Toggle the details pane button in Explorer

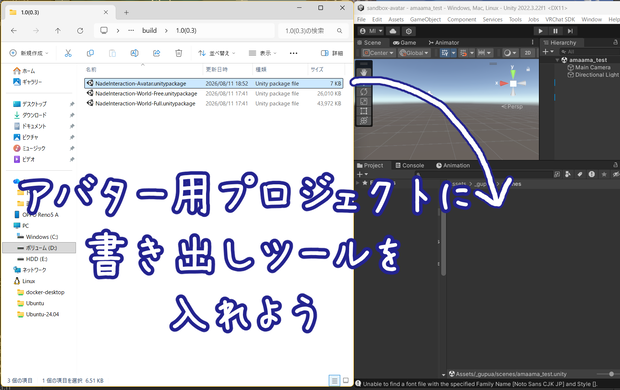pos(332,53)
